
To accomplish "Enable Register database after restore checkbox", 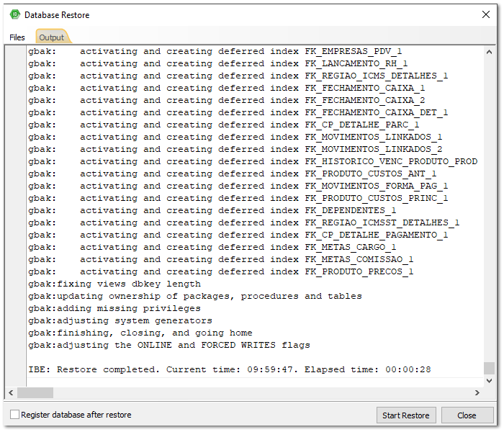I will (x=14, y=415).
